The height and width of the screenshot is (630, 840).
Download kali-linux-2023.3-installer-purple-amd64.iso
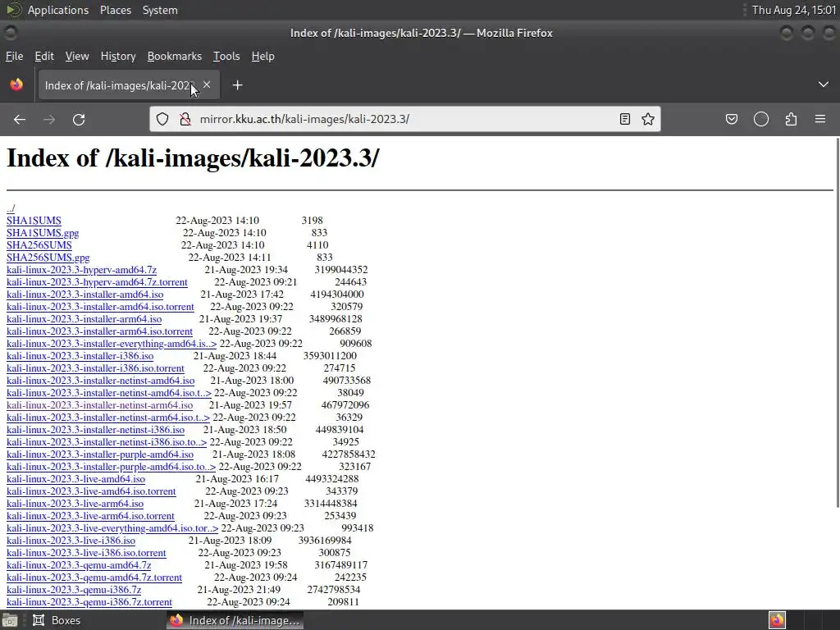pos(100,454)
